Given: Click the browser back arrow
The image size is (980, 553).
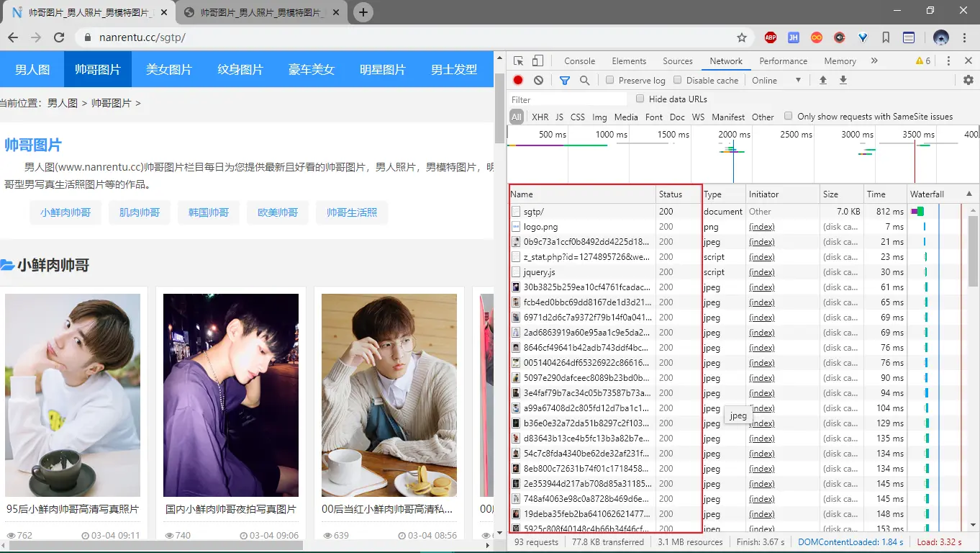Looking at the screenshot, I should click(x=13, y=37).
